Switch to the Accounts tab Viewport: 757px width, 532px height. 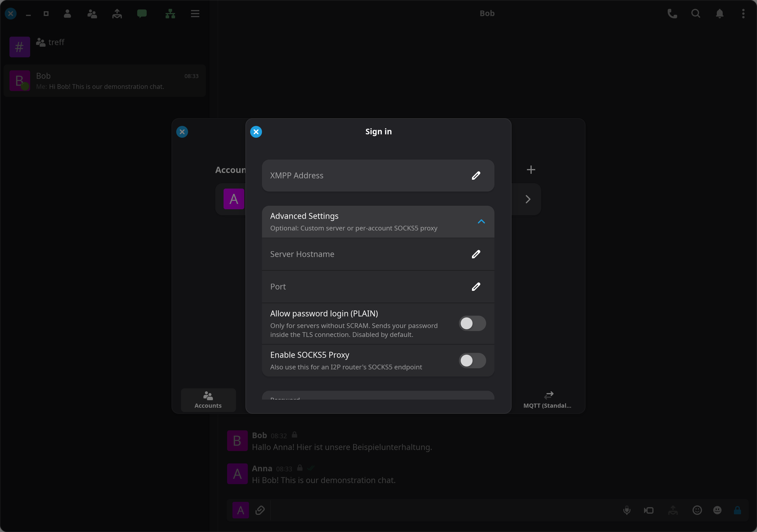(x=208, y=400)
